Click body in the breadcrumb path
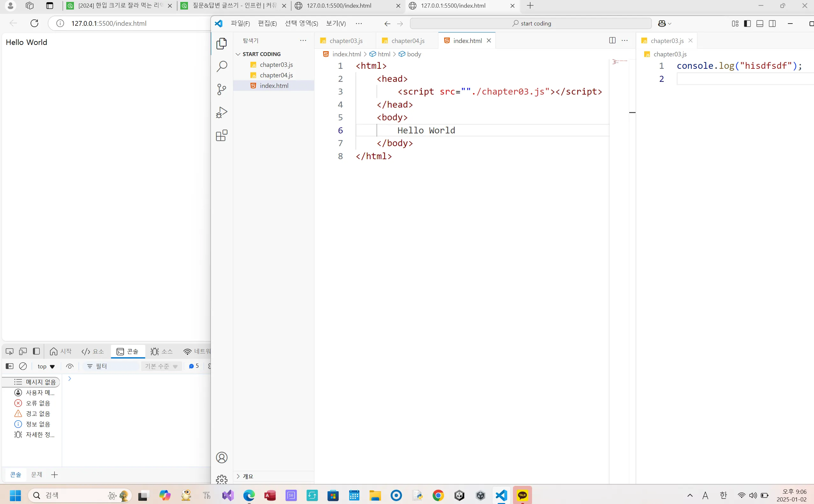 [414, 54]
